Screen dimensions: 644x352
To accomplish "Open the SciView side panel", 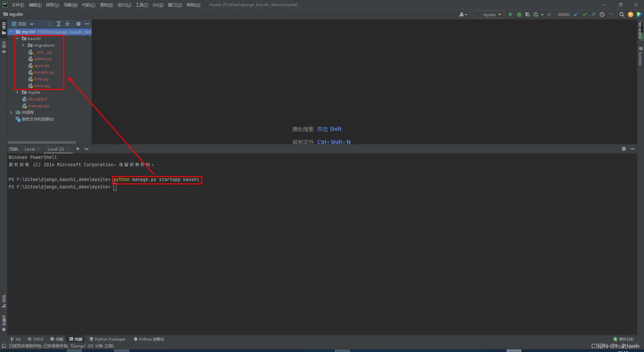I will (x=640, y=56).
